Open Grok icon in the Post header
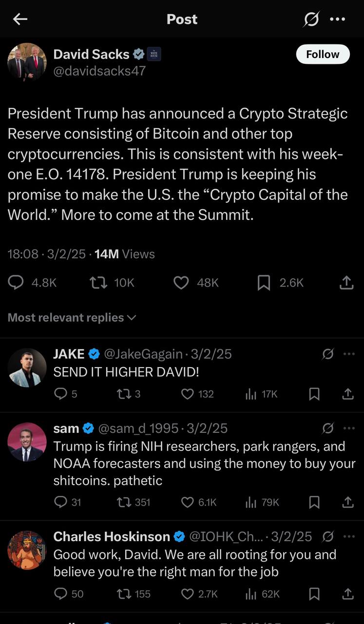 point(311,19)
